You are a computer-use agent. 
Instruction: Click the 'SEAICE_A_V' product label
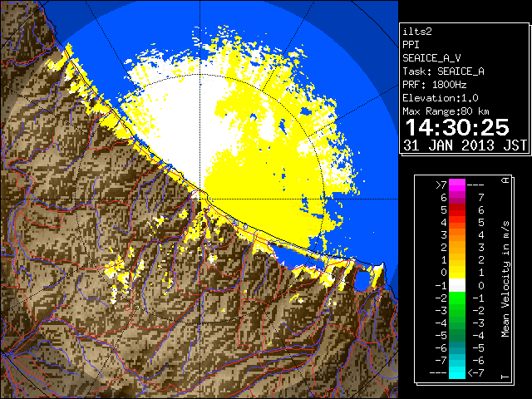coord(431,58)
